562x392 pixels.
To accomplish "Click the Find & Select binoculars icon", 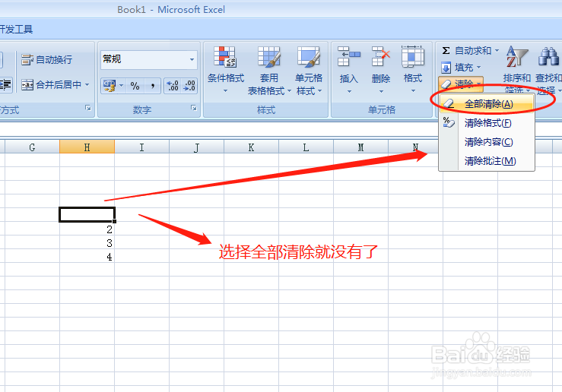I will click(548, 56).
